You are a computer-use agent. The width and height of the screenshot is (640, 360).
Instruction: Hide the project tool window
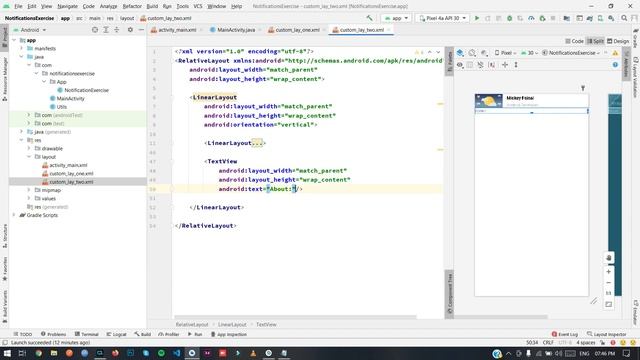coord(141,30)
